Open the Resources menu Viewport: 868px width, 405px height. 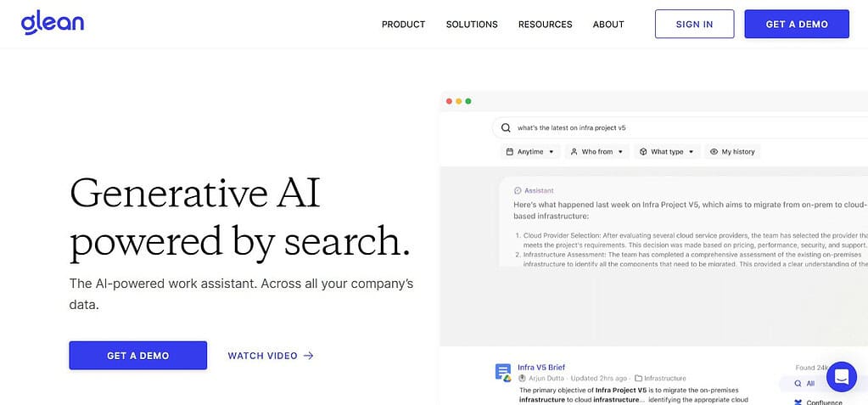(x=546, y=25)
